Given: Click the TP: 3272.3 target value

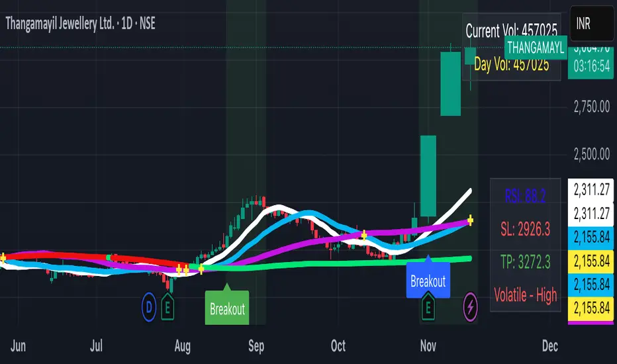Looking at the screenshot, I should tap(526, 261).
